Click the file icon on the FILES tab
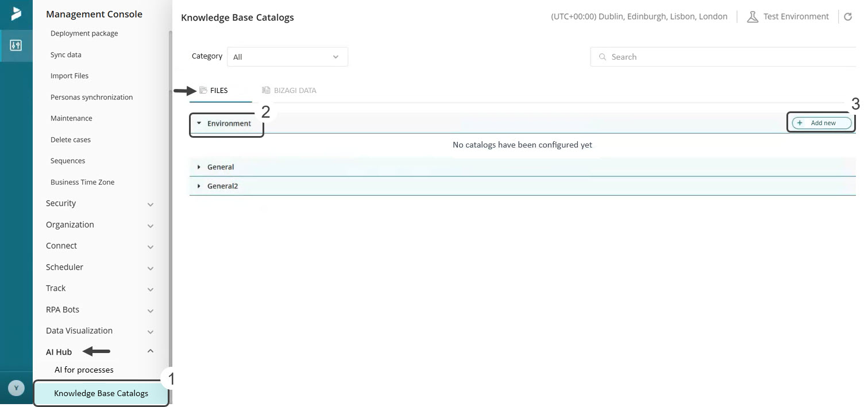The image size is (868, 407). tap(203, 90)
